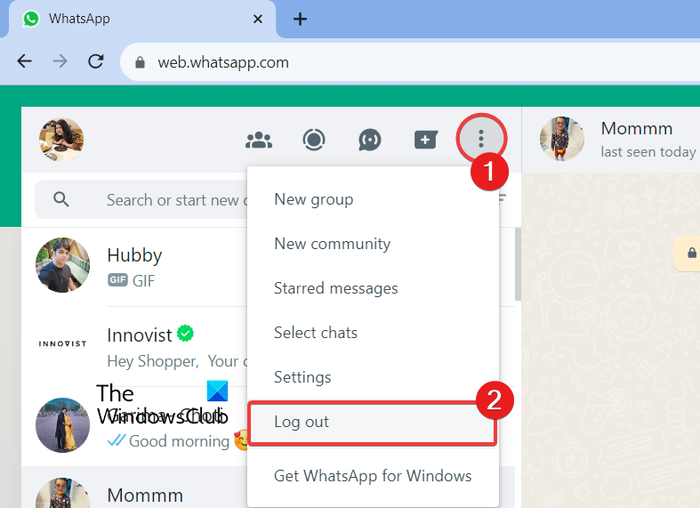Click the Innovist logo avatar

point(62,343)
